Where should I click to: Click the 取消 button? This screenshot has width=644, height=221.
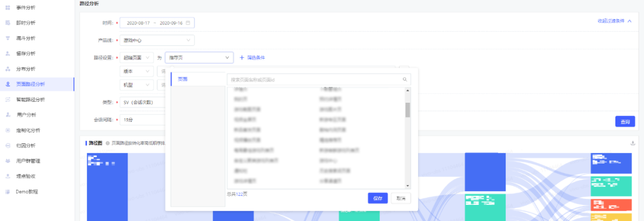(401, 198)
